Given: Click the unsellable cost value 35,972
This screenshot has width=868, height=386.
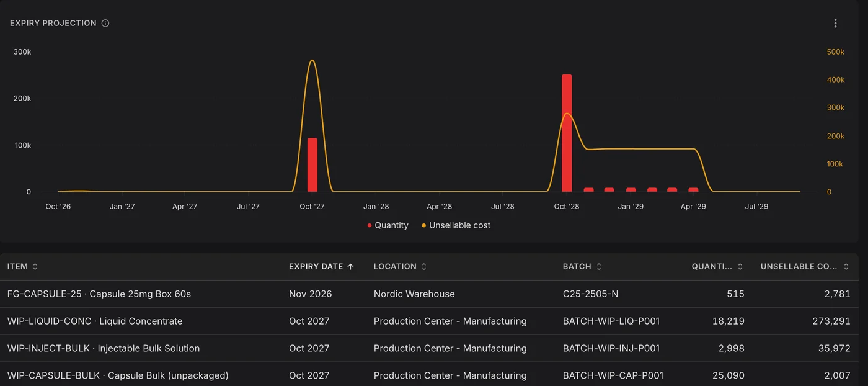Looking at the screenshot, I should click(835, 348).
